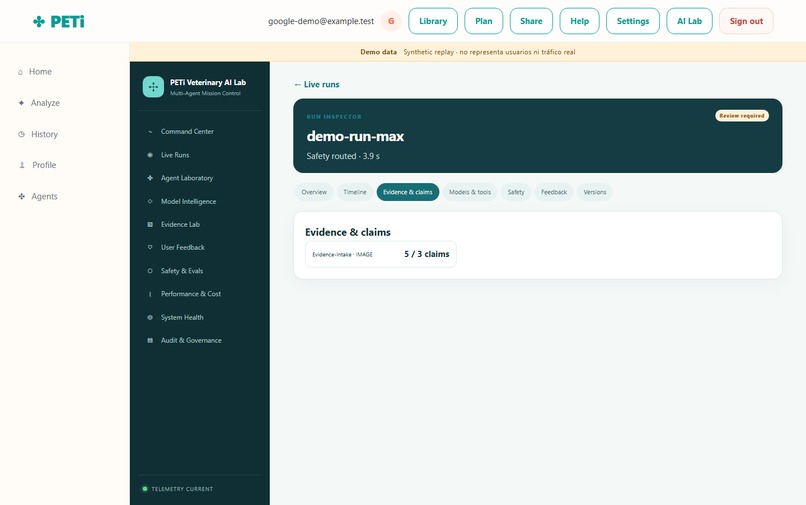Click the Review required badge
Viewport: 806px width, 505px height.
(x=742, y=116)
